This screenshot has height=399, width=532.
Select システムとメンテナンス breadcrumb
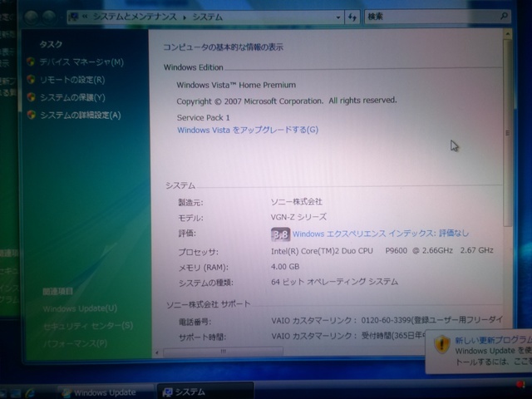coord(135,17)
